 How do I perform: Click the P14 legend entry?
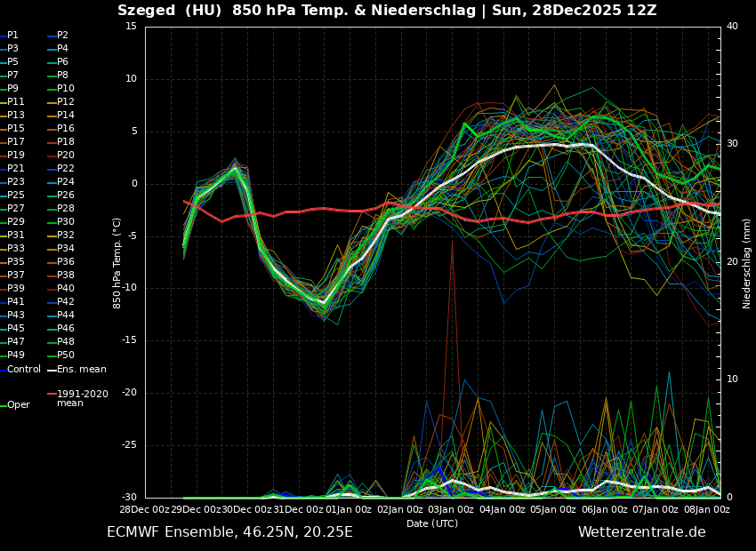66,116
